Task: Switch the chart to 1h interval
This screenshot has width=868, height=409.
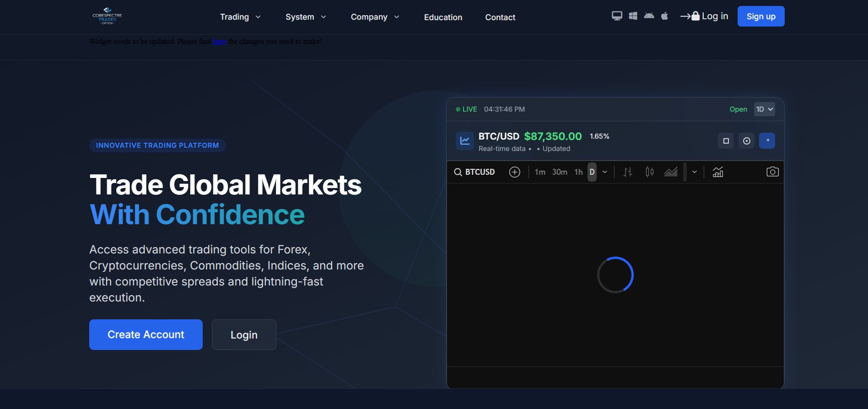Action: pos(578,172)
